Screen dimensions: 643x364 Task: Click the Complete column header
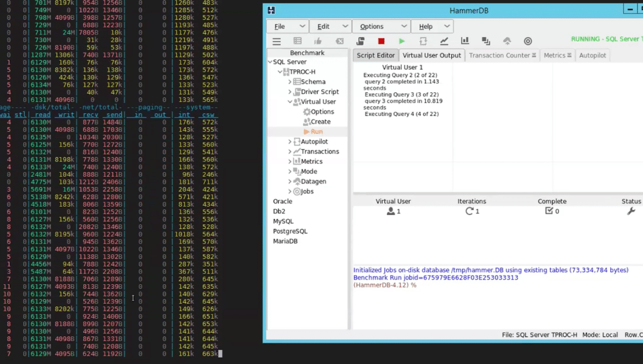tap(552, 201)
